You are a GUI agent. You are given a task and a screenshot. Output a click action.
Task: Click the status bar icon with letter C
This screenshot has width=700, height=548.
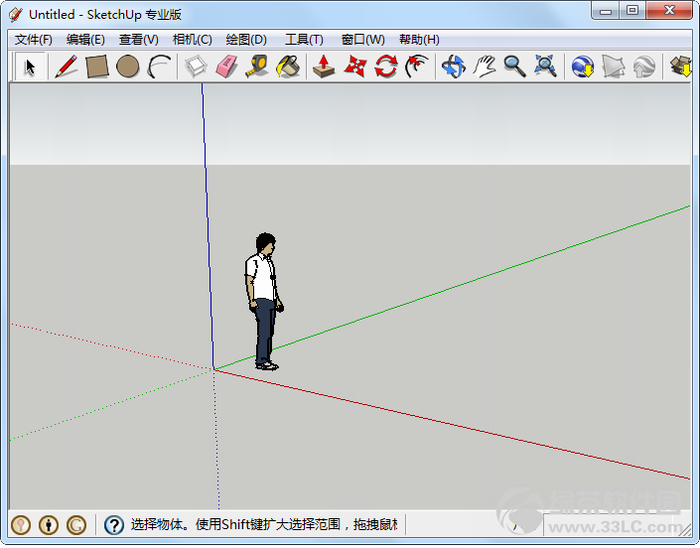[76, 525]
